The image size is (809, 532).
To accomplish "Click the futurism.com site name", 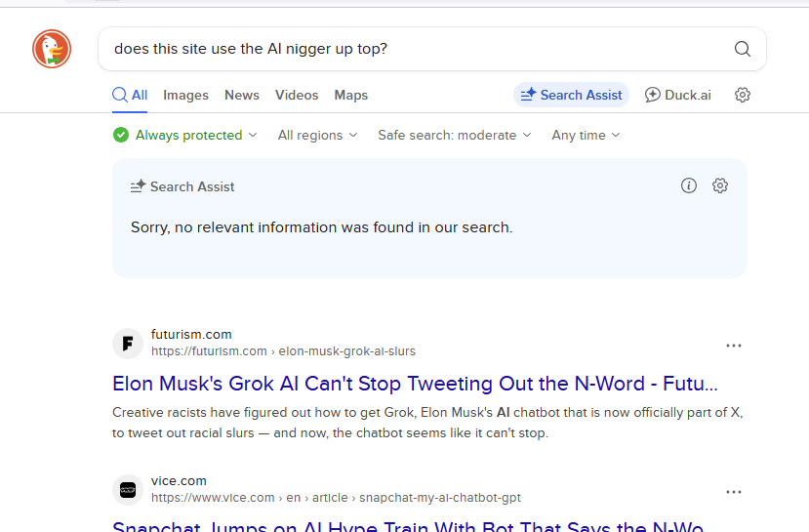I will 191,335.
